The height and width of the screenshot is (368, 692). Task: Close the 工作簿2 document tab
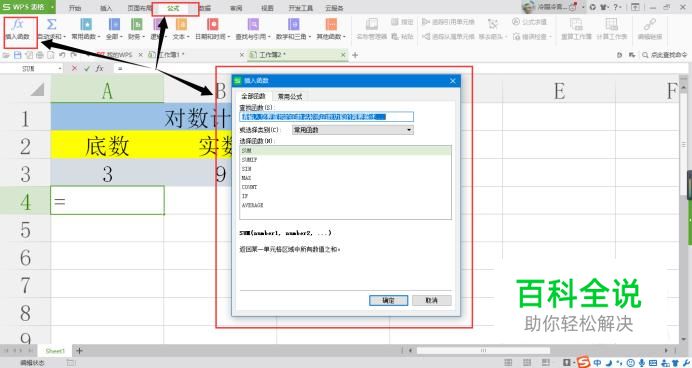coord(343,55)
